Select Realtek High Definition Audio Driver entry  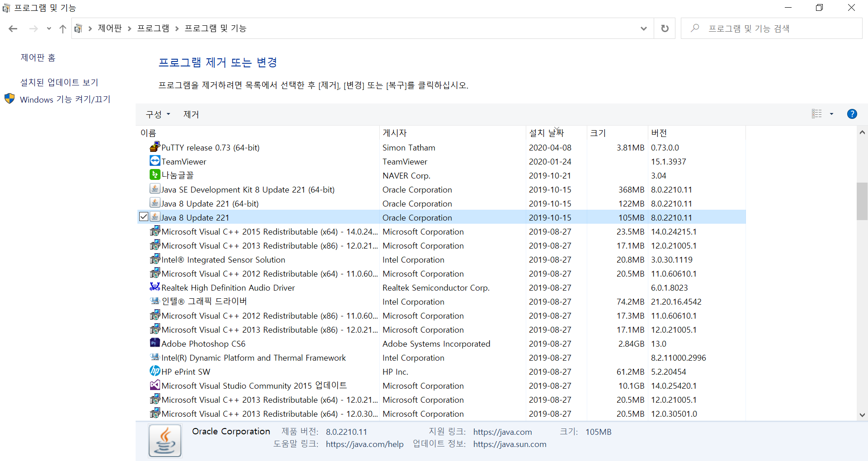click(441, 287)
